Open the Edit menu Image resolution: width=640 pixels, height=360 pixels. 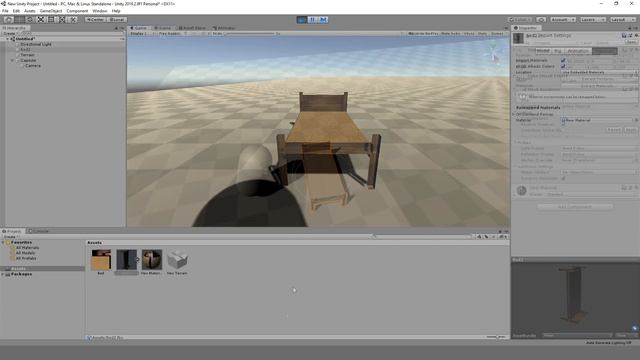coord(16,11)
